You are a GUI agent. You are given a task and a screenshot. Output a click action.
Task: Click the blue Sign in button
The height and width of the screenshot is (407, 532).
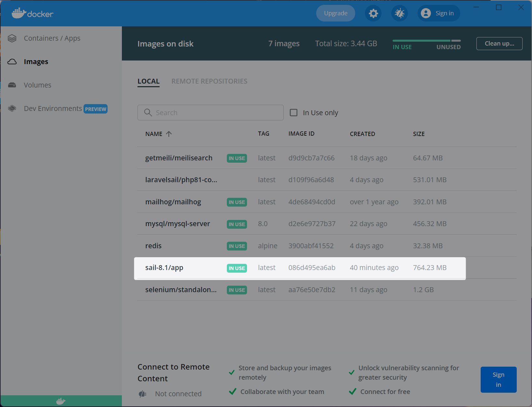pos(499,380)
